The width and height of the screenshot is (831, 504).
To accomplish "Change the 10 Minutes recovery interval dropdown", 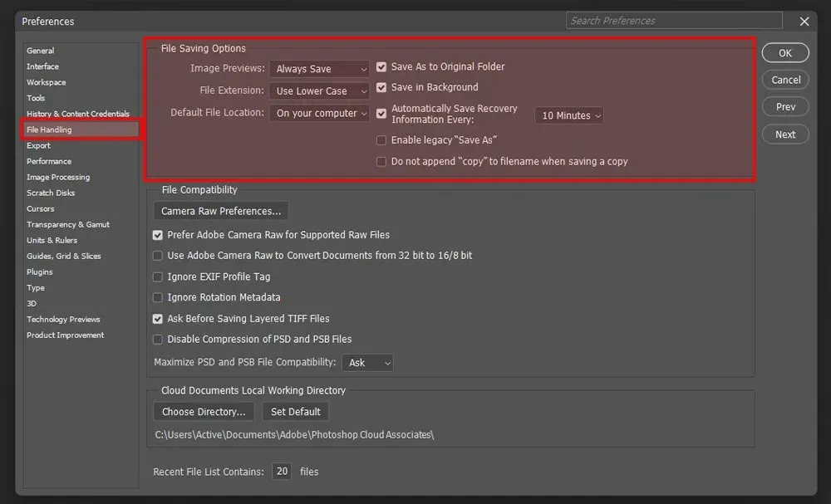I will [568, 115].
